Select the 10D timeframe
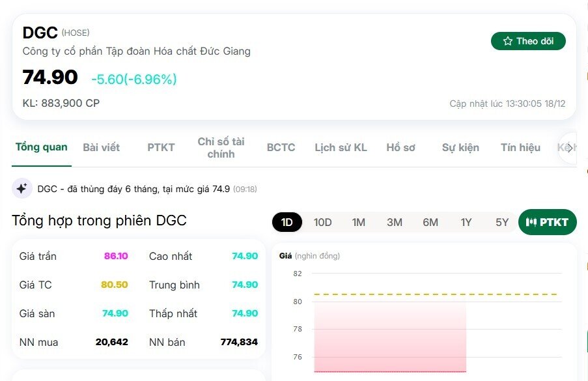The width and height of the screenshot is (588, 381). [322, 222]
